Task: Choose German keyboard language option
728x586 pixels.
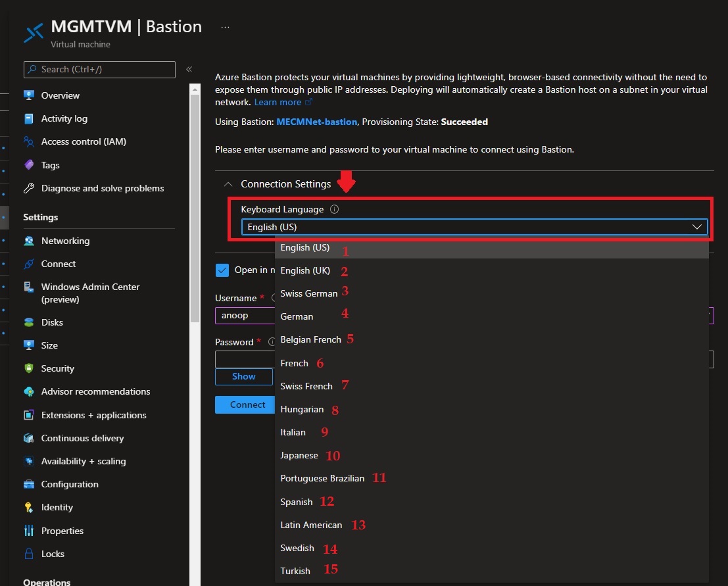Action: pyautogui.click(x=492, y=316)
